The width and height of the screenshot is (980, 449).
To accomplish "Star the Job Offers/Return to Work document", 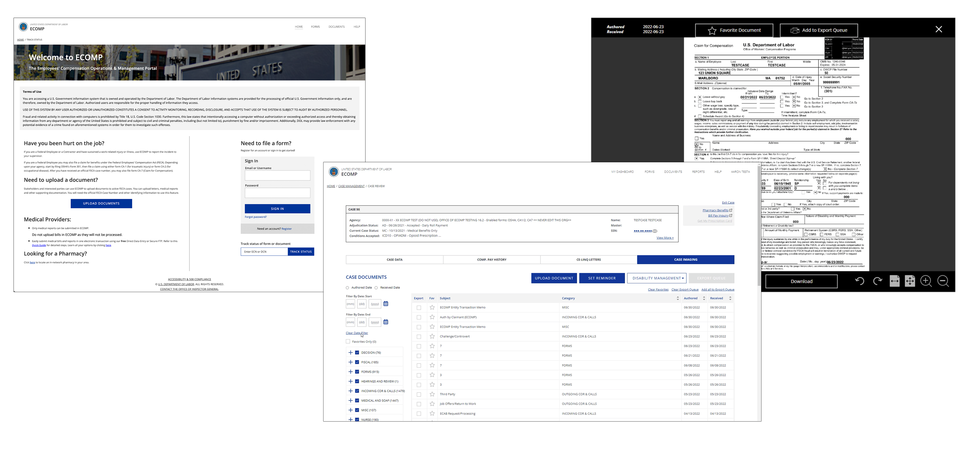I will coord(432,404).
